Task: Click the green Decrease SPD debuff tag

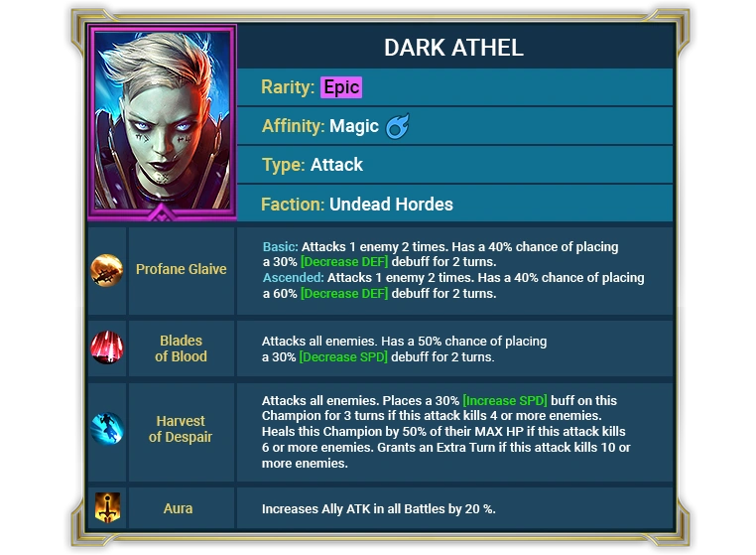Action: point(343,357)
